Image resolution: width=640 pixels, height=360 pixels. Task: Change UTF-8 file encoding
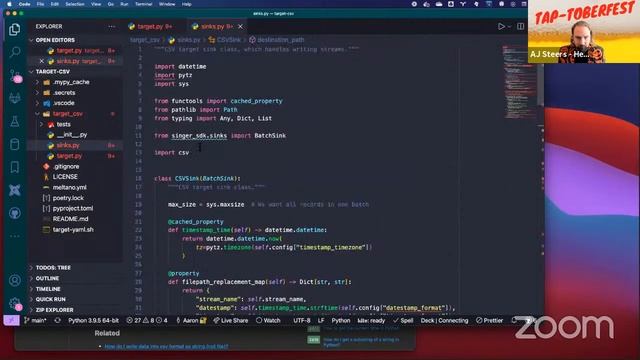[302, 320]
